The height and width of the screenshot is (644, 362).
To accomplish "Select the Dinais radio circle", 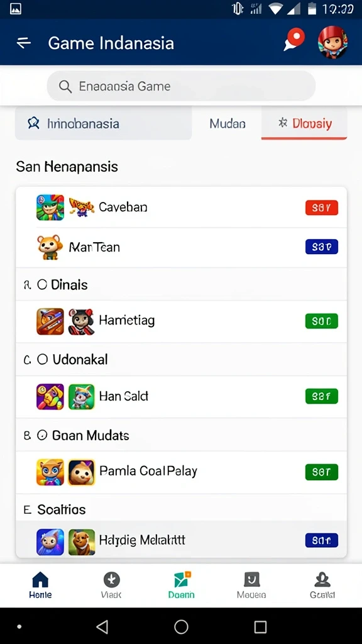I will point(42,285).
